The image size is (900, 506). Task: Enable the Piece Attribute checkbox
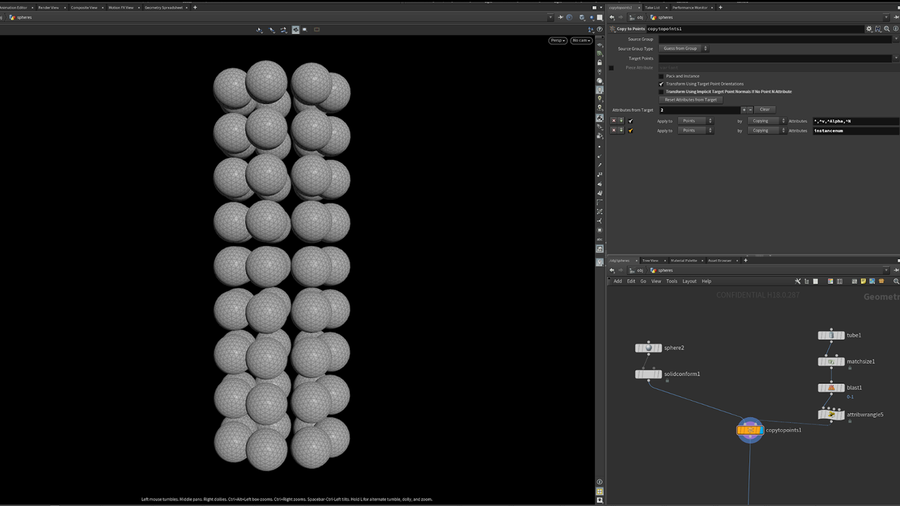(611, 68)
